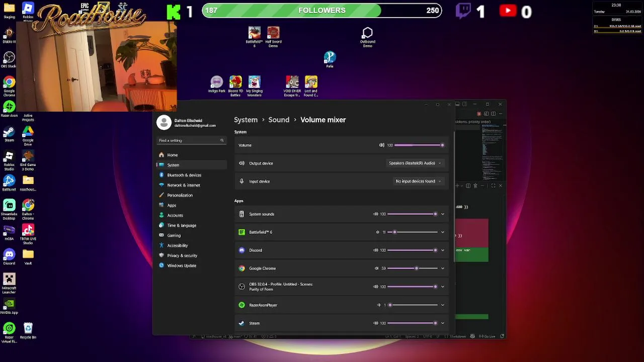The image size is (644, 362).
Task: Select Vault folder on desktop
Action: 28,257
